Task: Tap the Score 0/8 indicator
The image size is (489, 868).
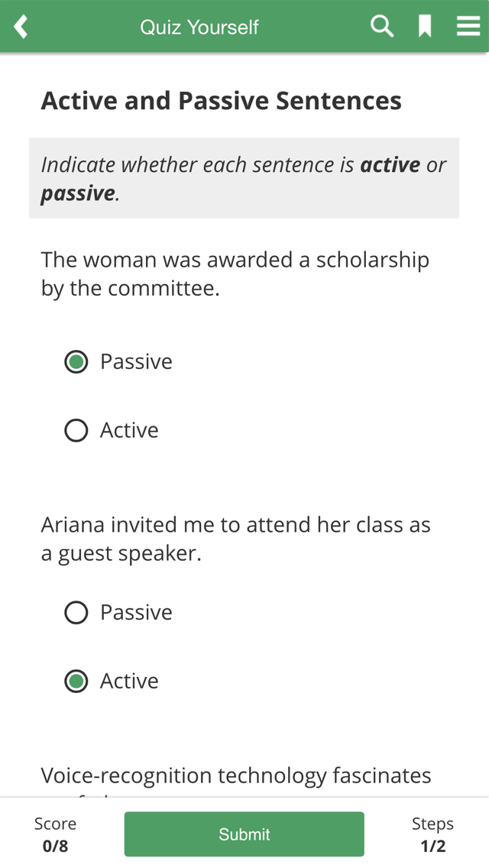Action: (55, 835)
